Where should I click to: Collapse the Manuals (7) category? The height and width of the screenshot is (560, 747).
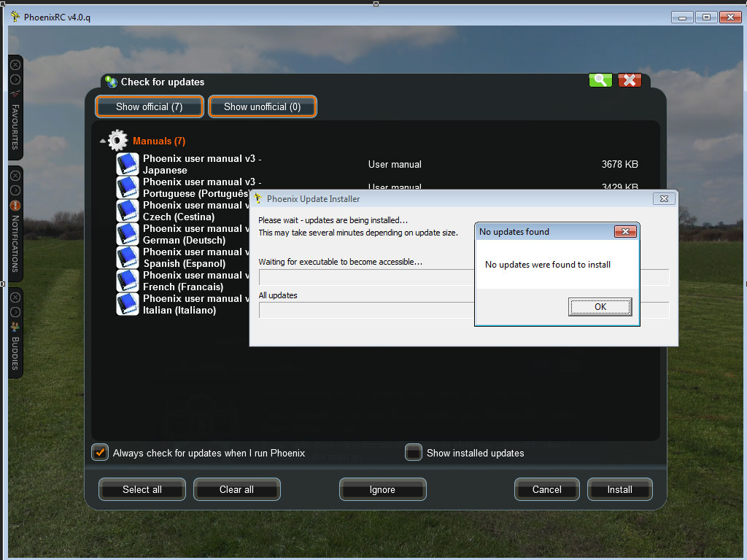[102, 141]
